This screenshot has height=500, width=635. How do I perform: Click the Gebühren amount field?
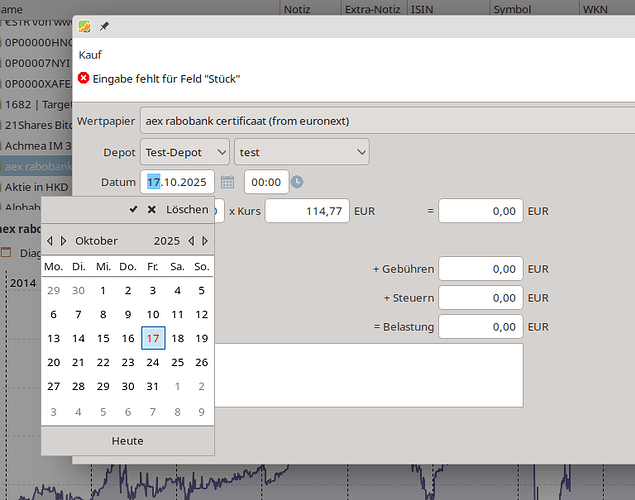coord(481,269)
